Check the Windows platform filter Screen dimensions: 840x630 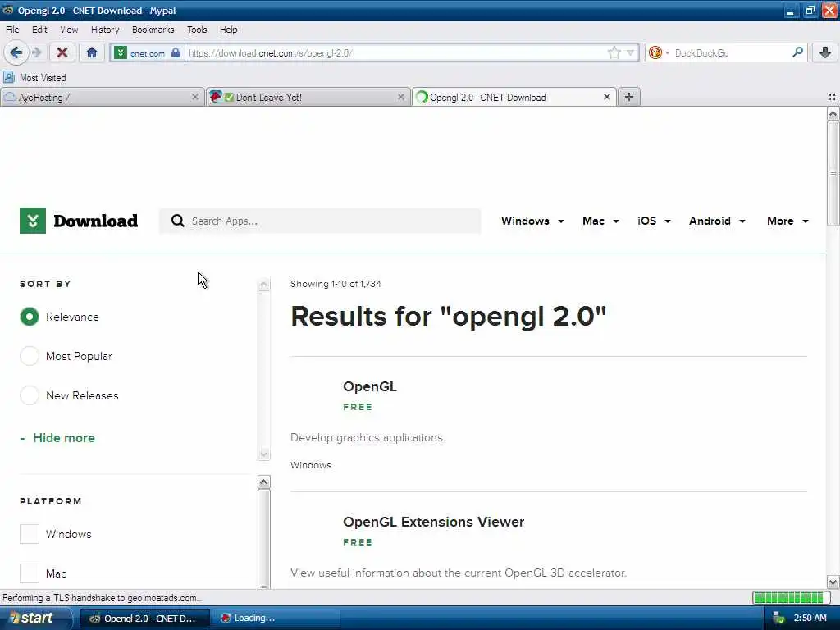pos(30,533)
